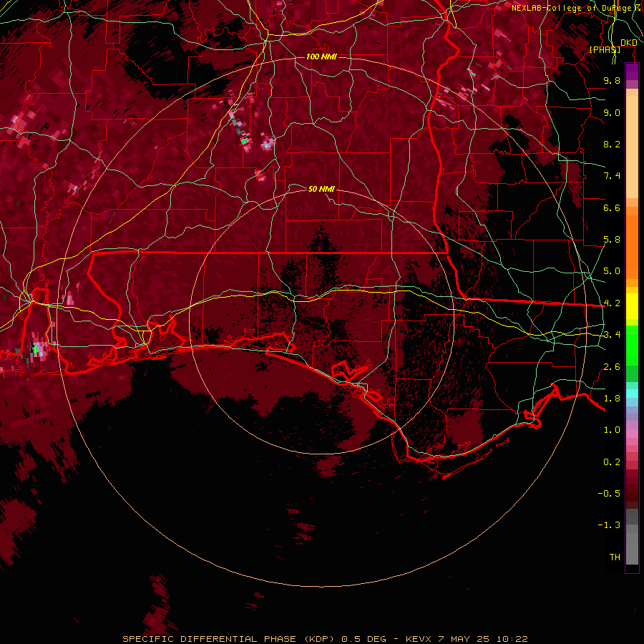The image size is (644, 644).
Task: Click the [PHAS] legend unit label
Action: (x=605, y=49)
